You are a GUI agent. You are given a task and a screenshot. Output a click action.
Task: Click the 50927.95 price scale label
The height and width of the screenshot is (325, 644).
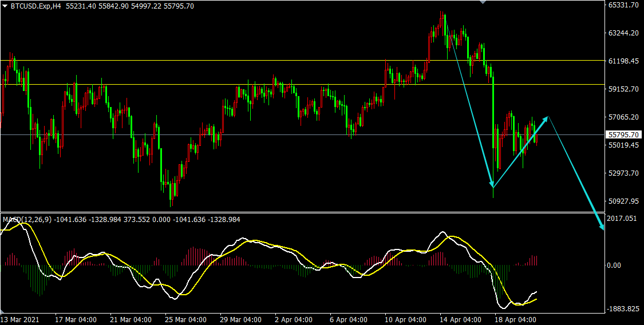[623, 201]
